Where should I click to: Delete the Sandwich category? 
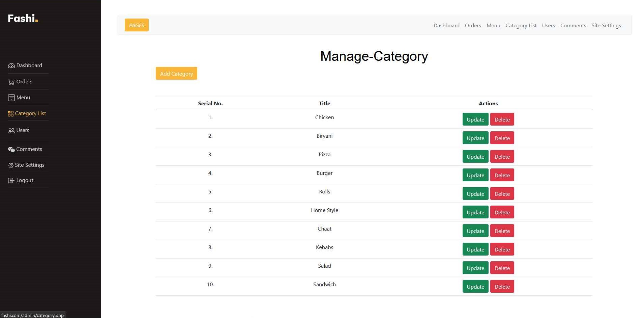point(502,287)
